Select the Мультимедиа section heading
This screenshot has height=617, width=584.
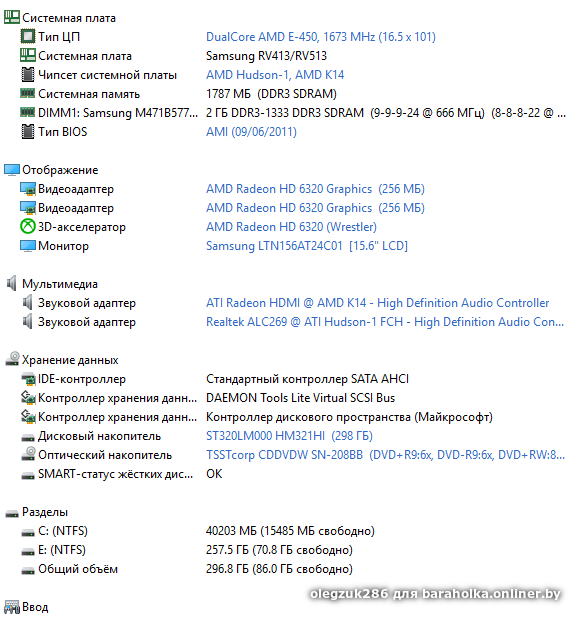[x=60, y=284]
